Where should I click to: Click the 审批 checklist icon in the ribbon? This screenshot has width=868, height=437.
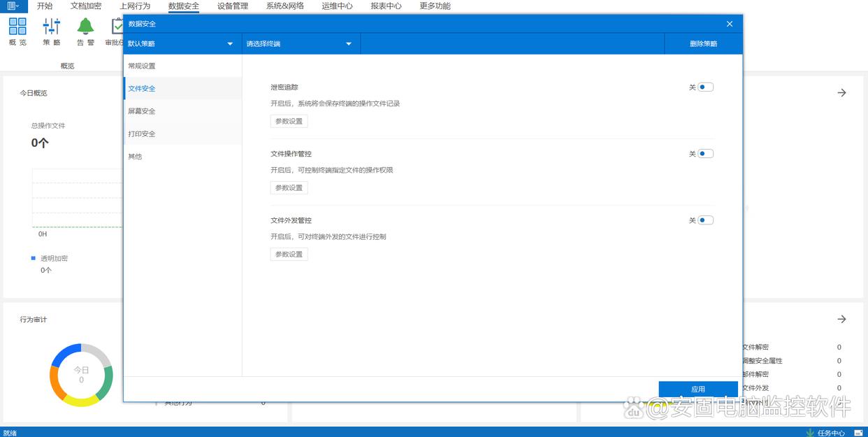117,27
